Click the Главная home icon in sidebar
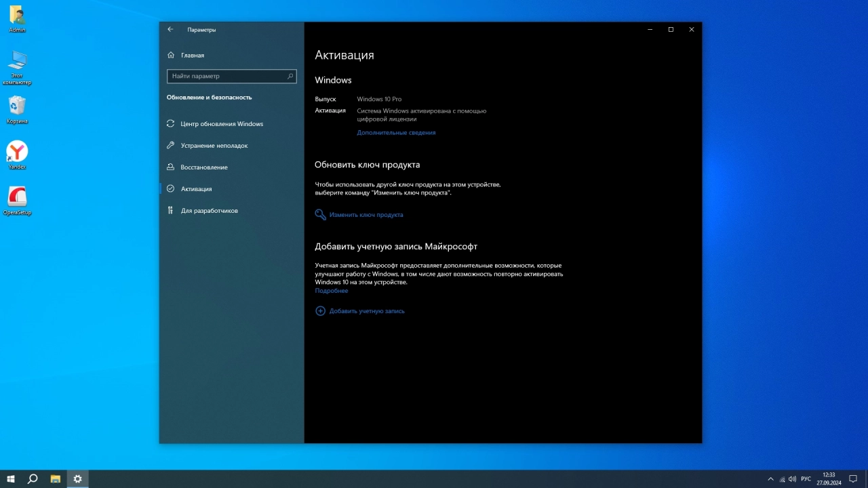The width and height of the screenshot is (868, 488). 171,55
